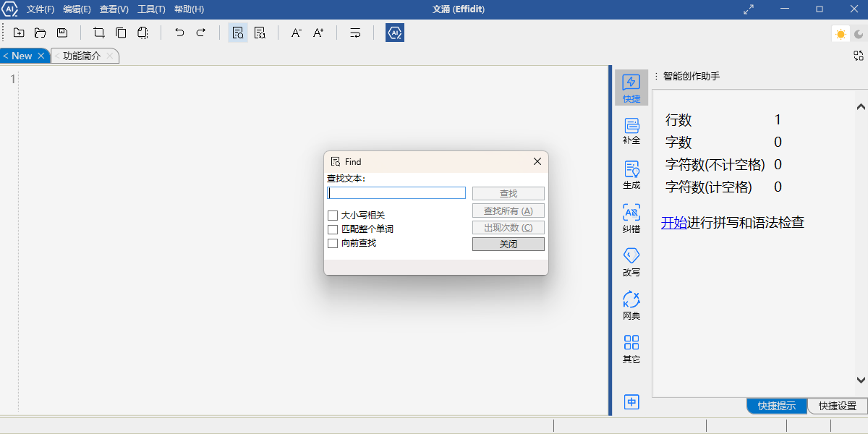
Task: Open the 改写 rewrite sidebar tool
Action: [x=631, y=261]
